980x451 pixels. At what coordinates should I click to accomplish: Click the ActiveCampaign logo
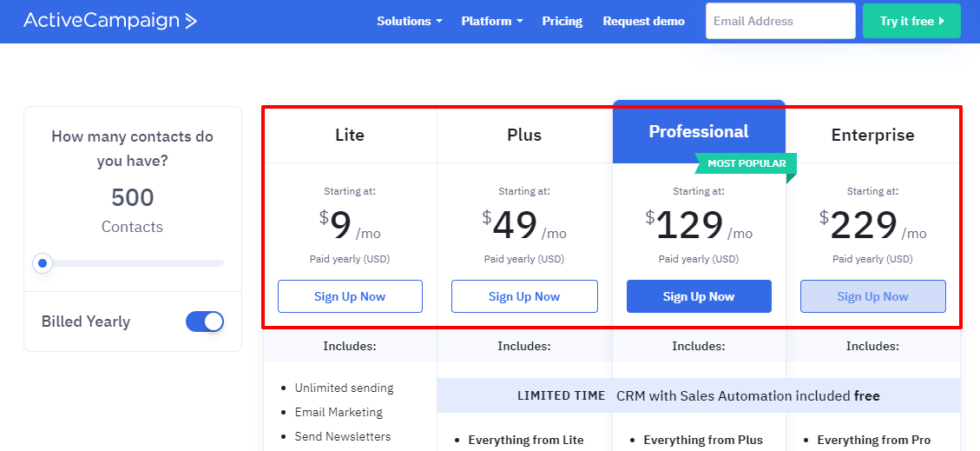[x=110, y=21]
